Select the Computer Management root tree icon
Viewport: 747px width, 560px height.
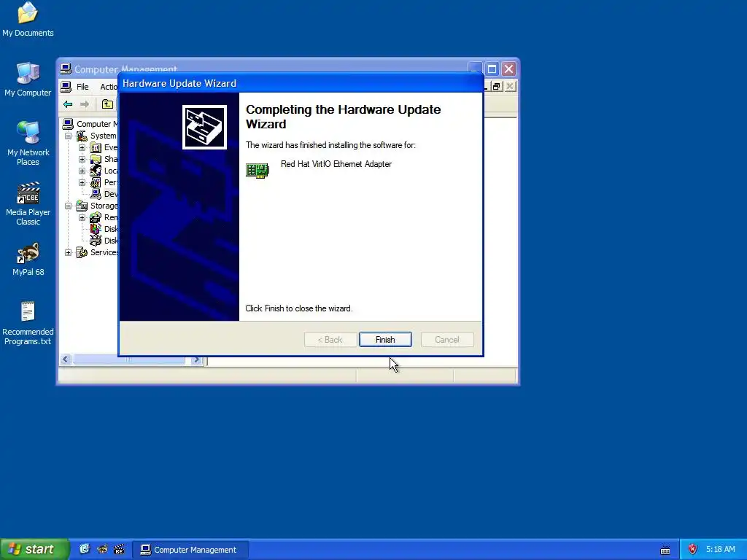pos(68,124)
